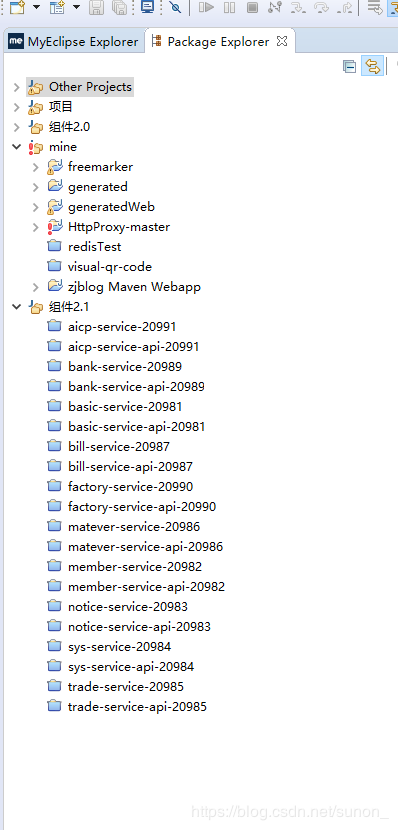This screenshot has width=398, height=830.
Task: Collapse the mine working set
Action: [x=17, y=147]
